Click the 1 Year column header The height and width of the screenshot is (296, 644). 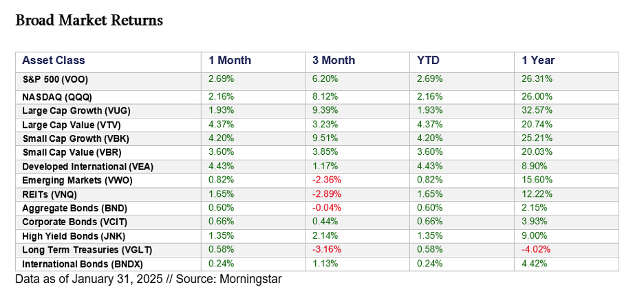point(538,61)
